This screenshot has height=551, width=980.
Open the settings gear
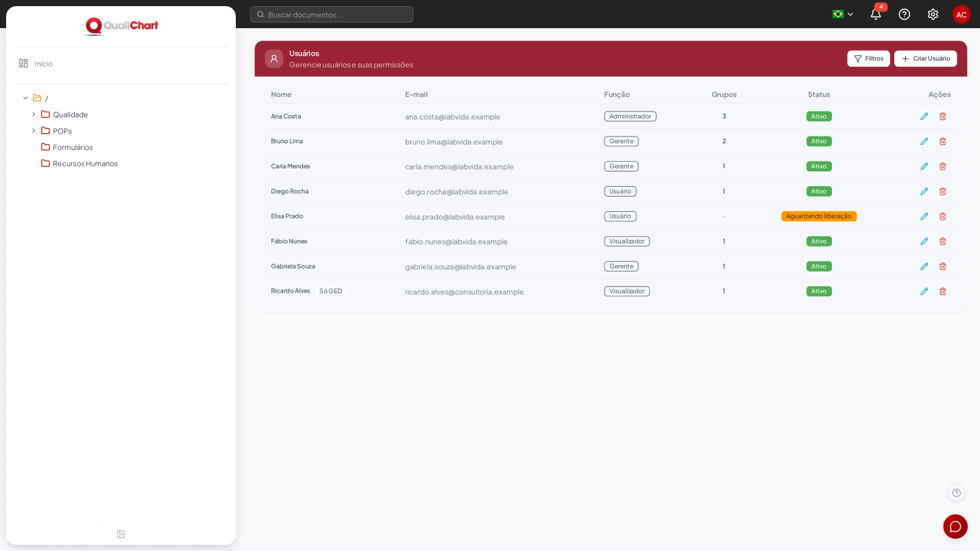tap(933, 14)
